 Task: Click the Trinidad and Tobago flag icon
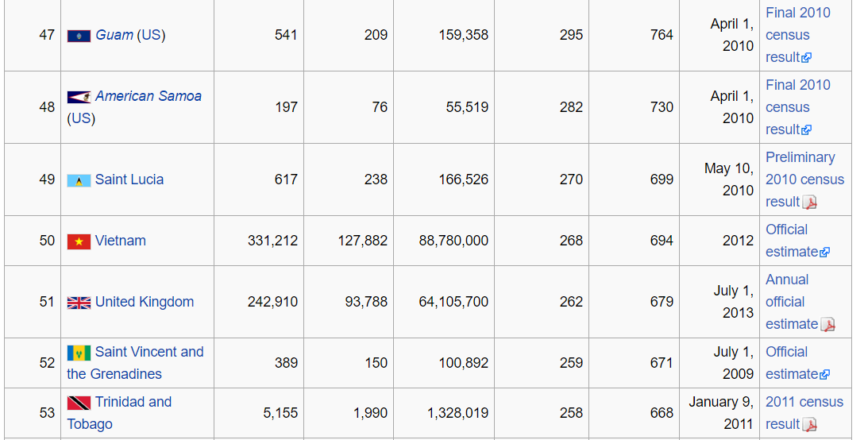[79, 403]
